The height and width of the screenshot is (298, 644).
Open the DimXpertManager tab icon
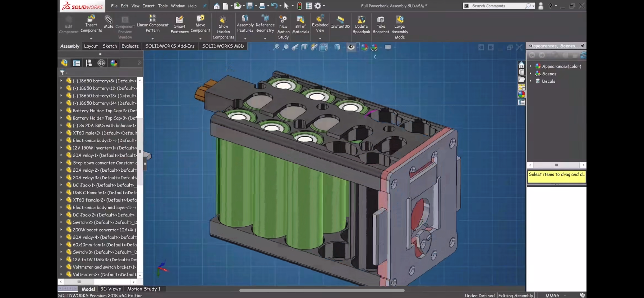pyautogui.click(x=101, y=63)
